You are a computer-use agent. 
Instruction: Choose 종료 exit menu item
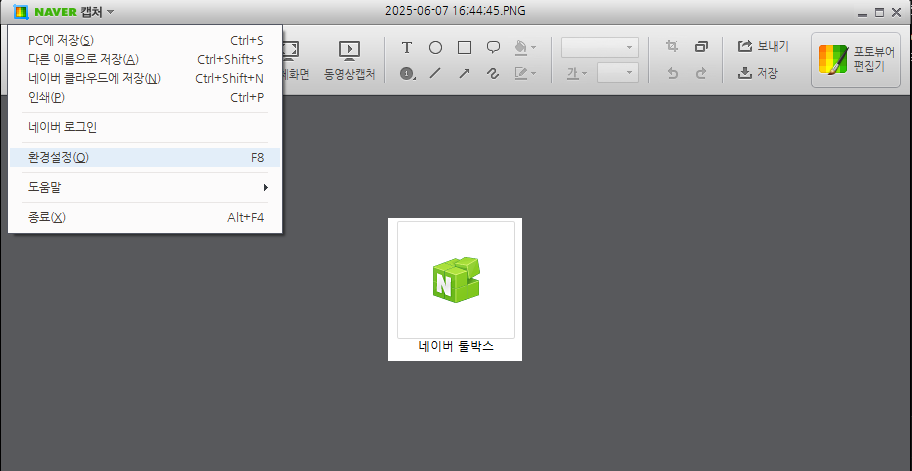click(x=145, y=217)
